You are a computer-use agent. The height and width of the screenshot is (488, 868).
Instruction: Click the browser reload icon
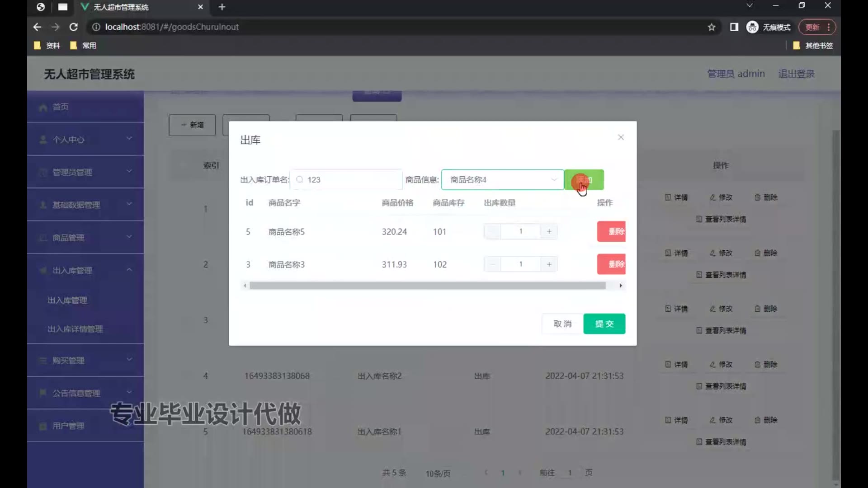73,27
